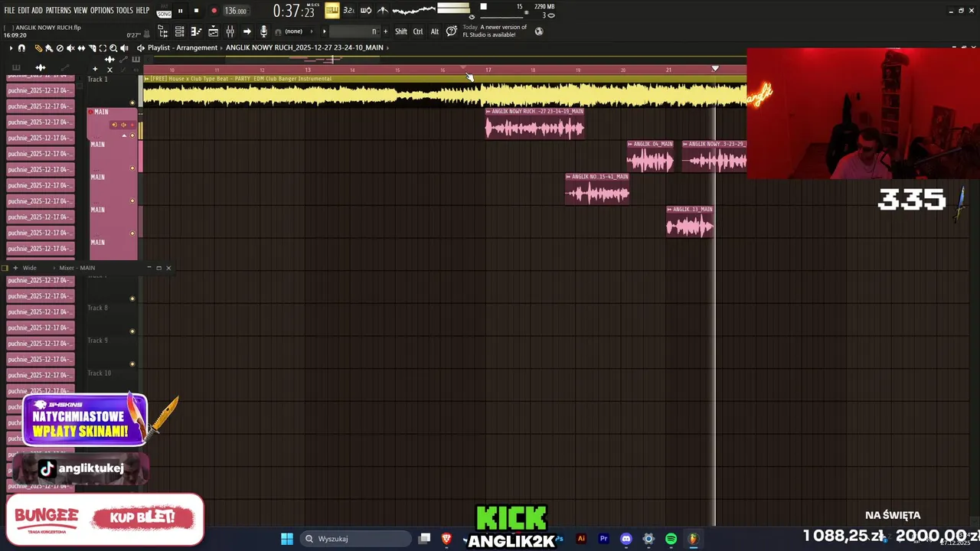Select the playlist Delete tool
Viewport: 980px width, 551px height.
(x=60, y=48)
